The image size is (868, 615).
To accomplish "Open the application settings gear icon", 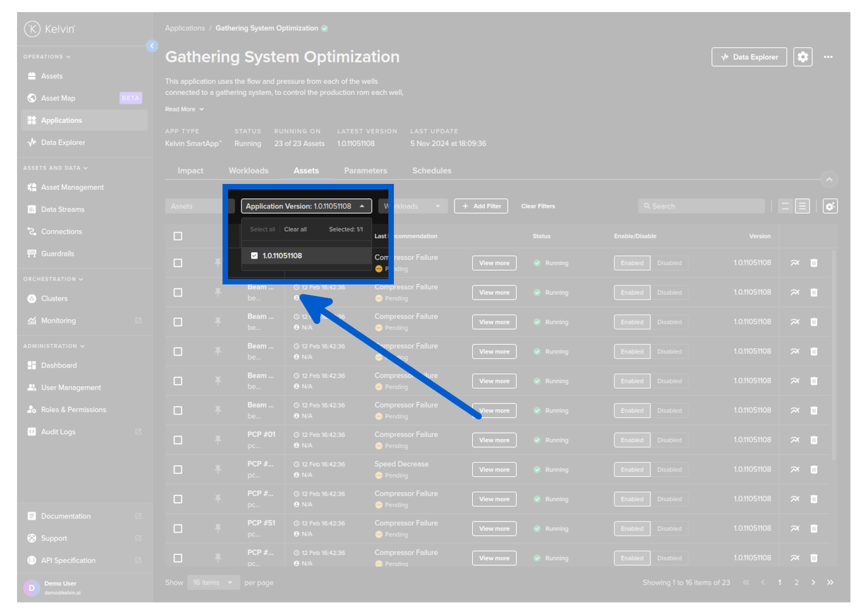I will pos(803,57).
